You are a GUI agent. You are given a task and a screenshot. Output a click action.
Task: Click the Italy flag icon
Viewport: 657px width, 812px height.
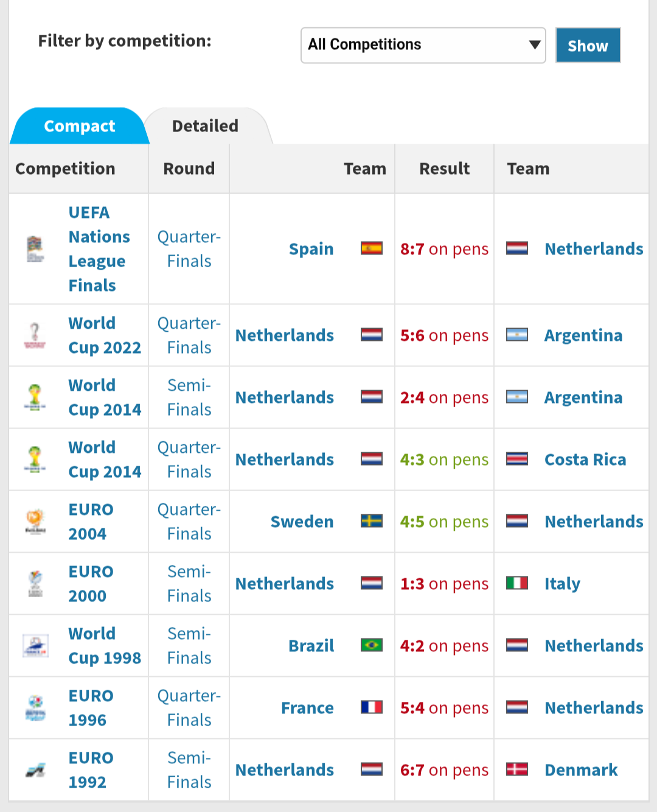point(517,584)
